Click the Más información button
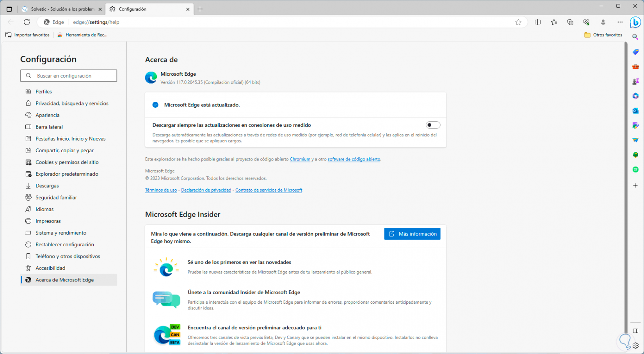 click(412, 234)
